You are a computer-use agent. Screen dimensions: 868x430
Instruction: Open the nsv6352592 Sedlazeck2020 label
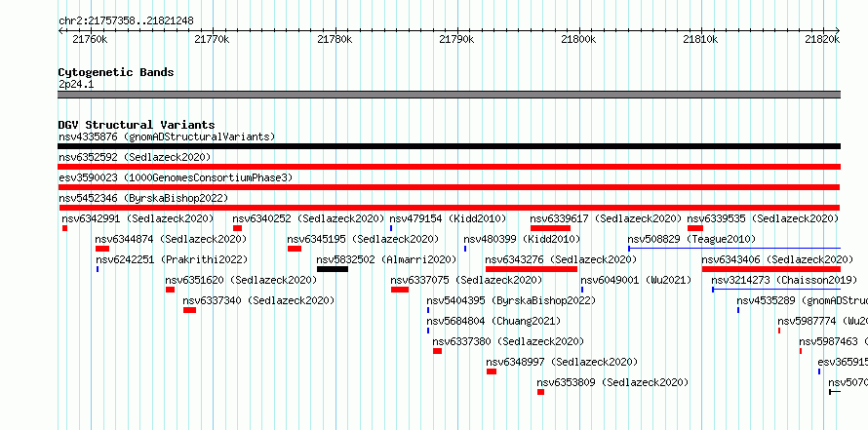click(x=135, y=157)
